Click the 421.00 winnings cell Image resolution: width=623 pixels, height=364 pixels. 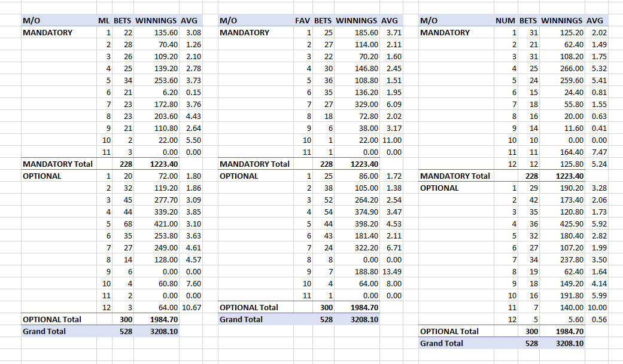pyautogui.click(x=166, y=224)
